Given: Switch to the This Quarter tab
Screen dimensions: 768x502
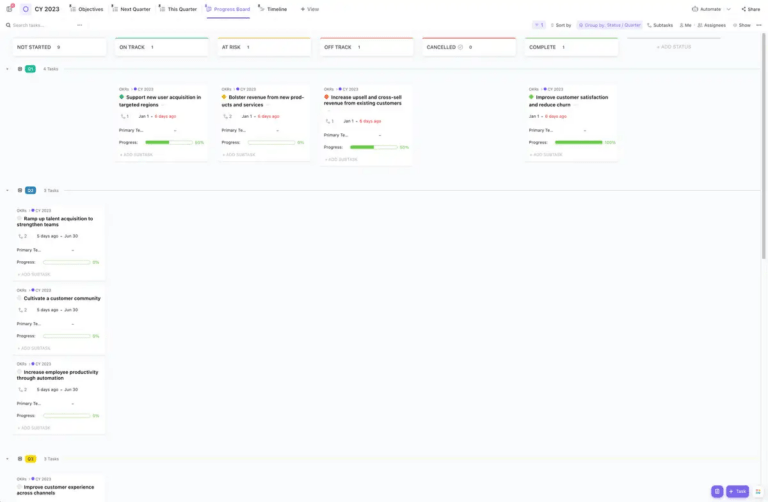Looking at the screenshot, I should [x=178, y=9].
